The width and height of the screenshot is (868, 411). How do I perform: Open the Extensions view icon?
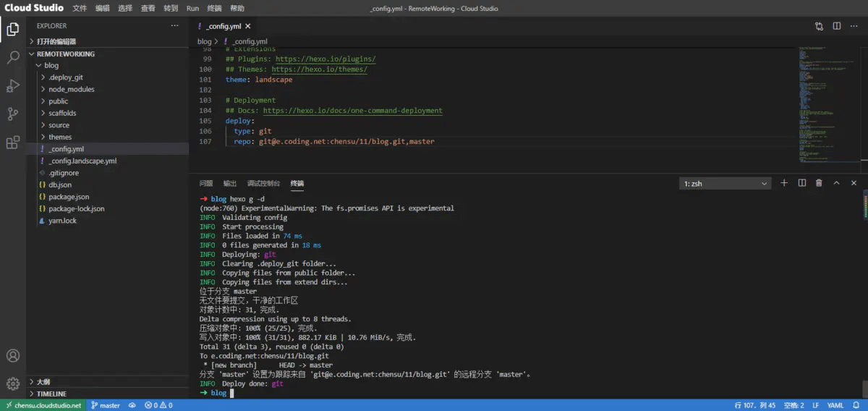click(x=13, y=143)
